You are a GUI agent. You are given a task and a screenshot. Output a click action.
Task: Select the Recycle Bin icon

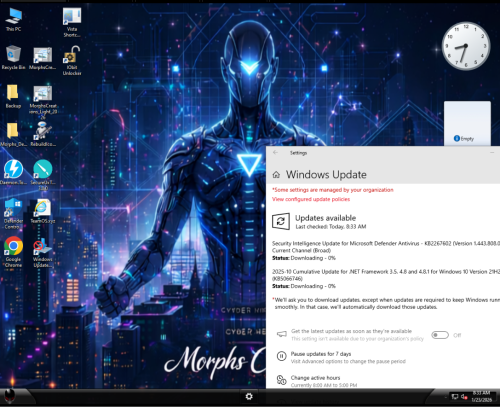tap(13, 57)
